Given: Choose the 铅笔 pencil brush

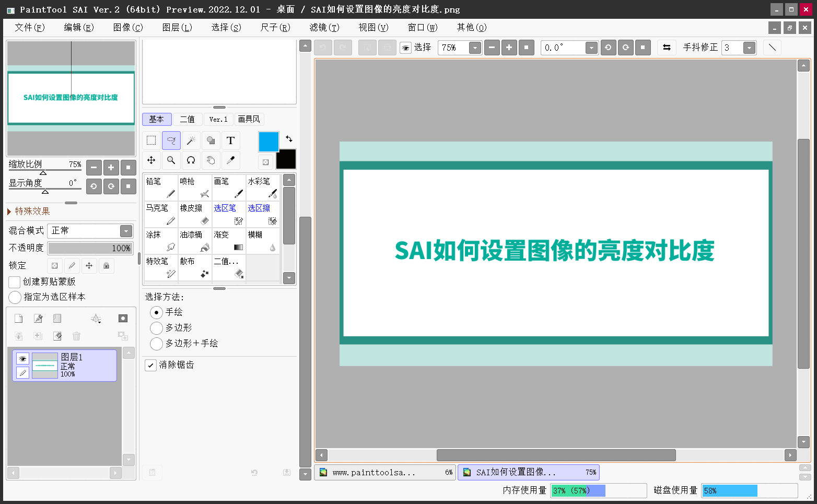Looking at the screenshot, I should click(x=161, y=187).
